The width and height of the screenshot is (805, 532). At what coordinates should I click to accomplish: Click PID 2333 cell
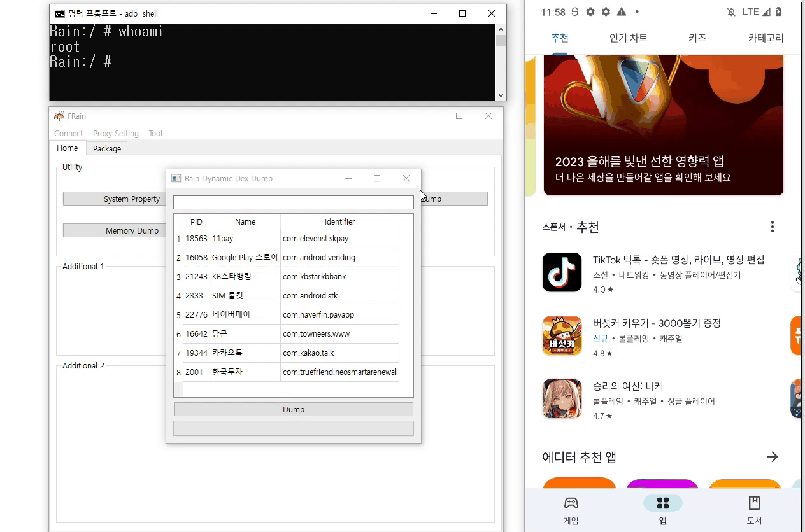point(196,296)
